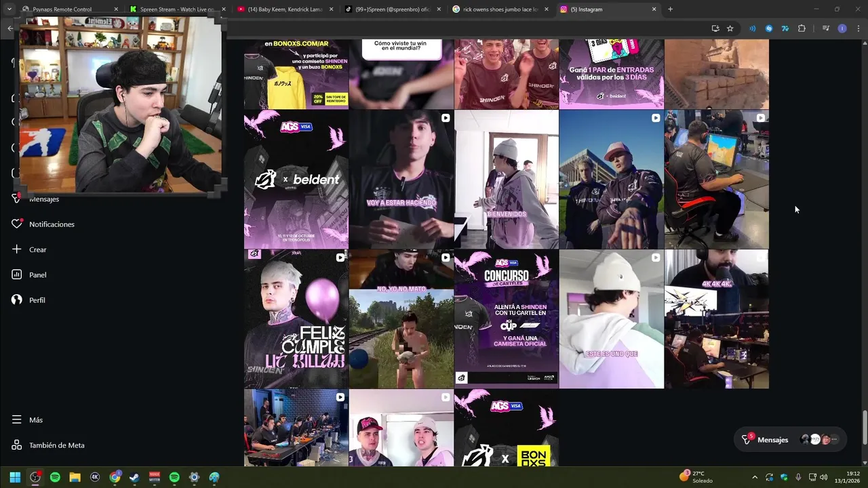Open the Concurso de Carteles post
868x488 pixels.
click(x=507, y=319)
